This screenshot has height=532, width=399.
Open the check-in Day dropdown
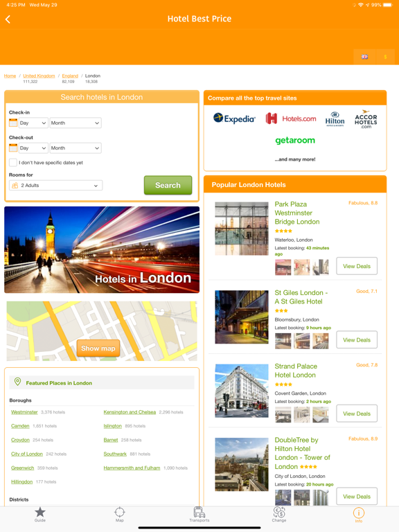point(33,123)
